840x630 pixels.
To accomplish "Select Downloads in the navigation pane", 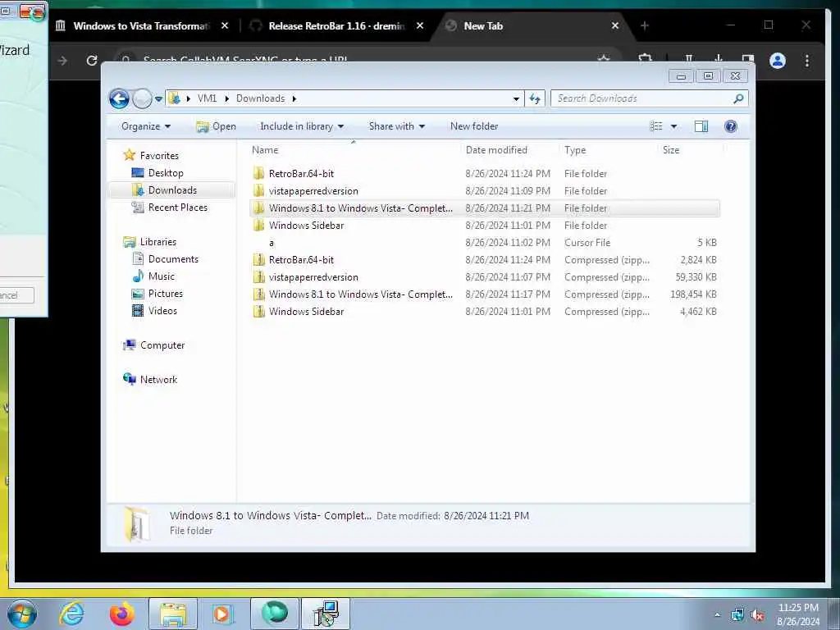I will click(x=172, y=190).
